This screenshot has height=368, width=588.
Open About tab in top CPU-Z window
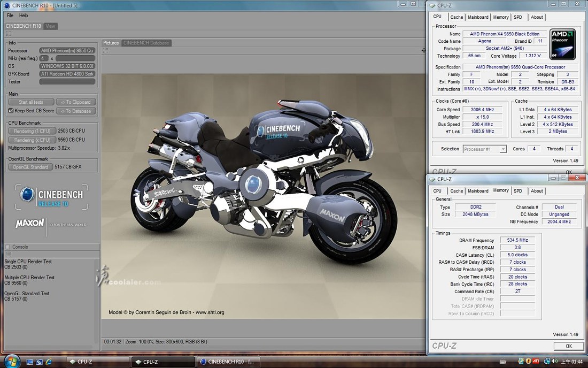[537, 17]
